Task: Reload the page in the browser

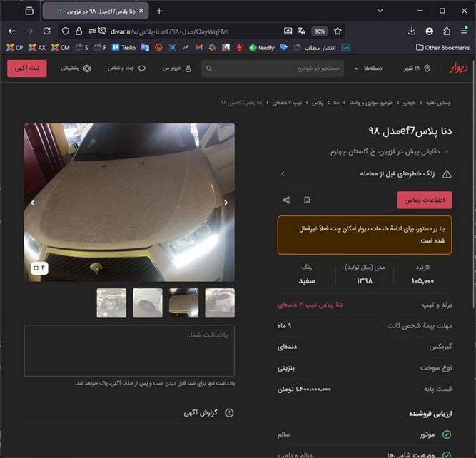Action: click(47, 31)
